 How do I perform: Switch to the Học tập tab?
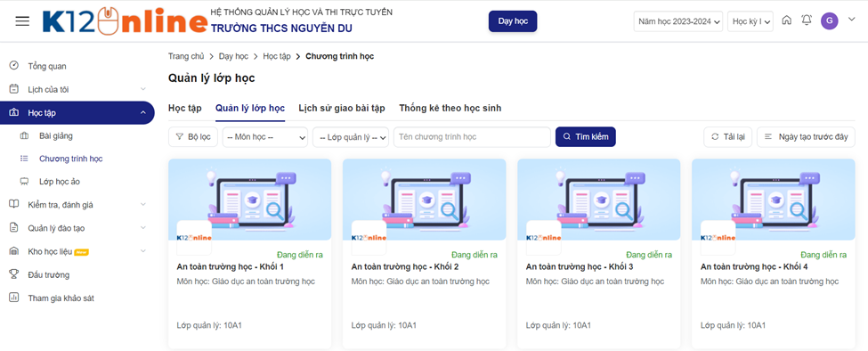pos(185,109)
